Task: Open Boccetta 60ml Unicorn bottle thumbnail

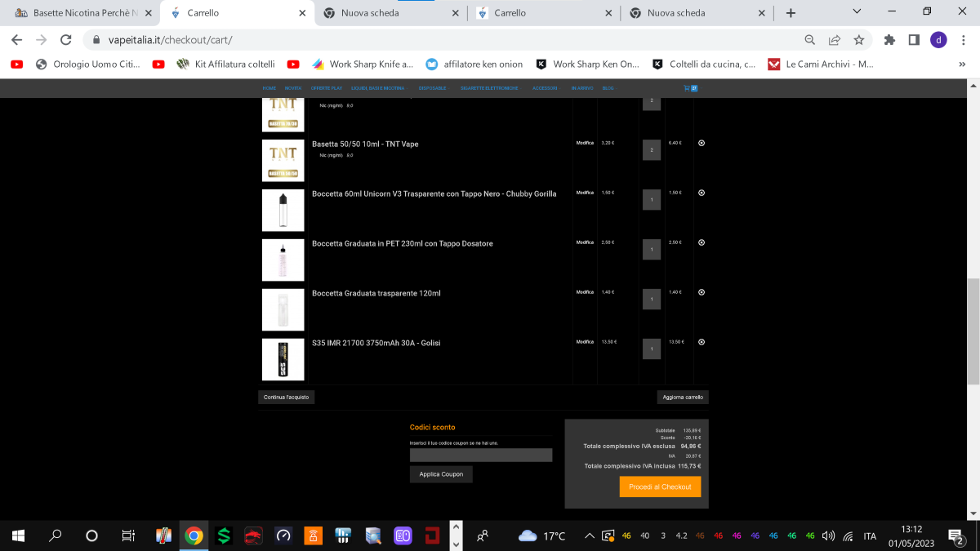Action: coord(283,211)
